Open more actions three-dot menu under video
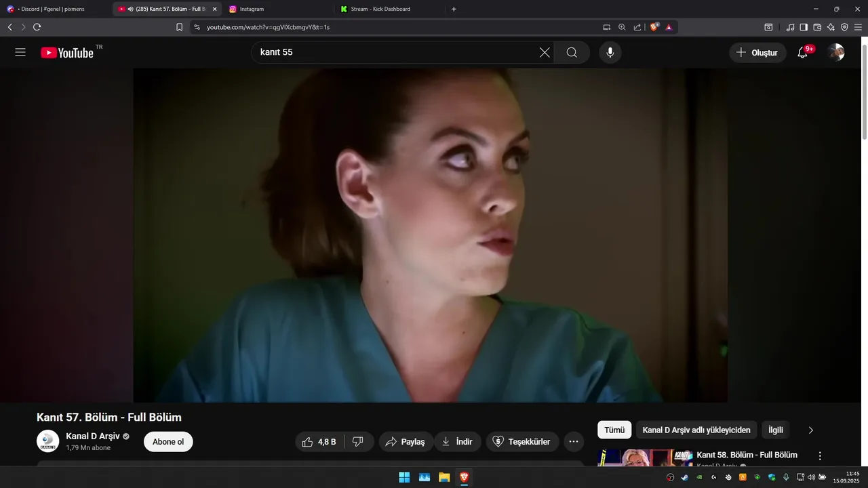 [x=574, y=442]
